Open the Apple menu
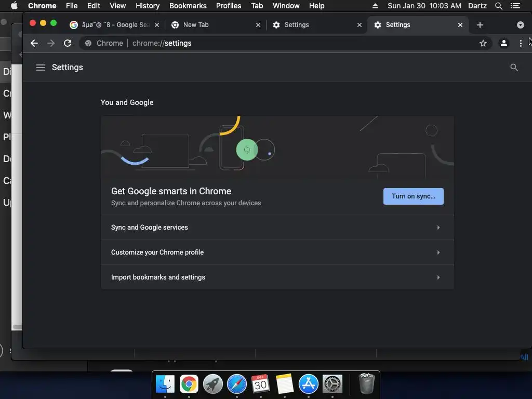 coord(14,6)
